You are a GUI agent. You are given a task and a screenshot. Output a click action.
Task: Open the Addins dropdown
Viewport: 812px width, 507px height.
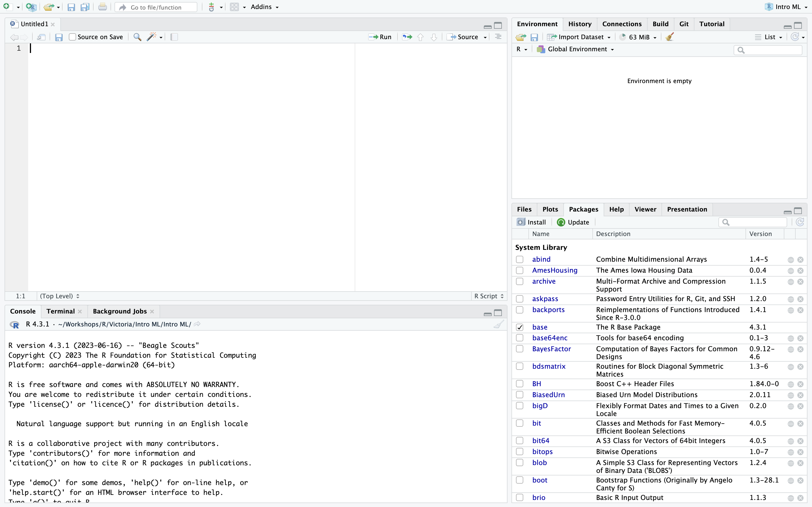tap(265, 7)
